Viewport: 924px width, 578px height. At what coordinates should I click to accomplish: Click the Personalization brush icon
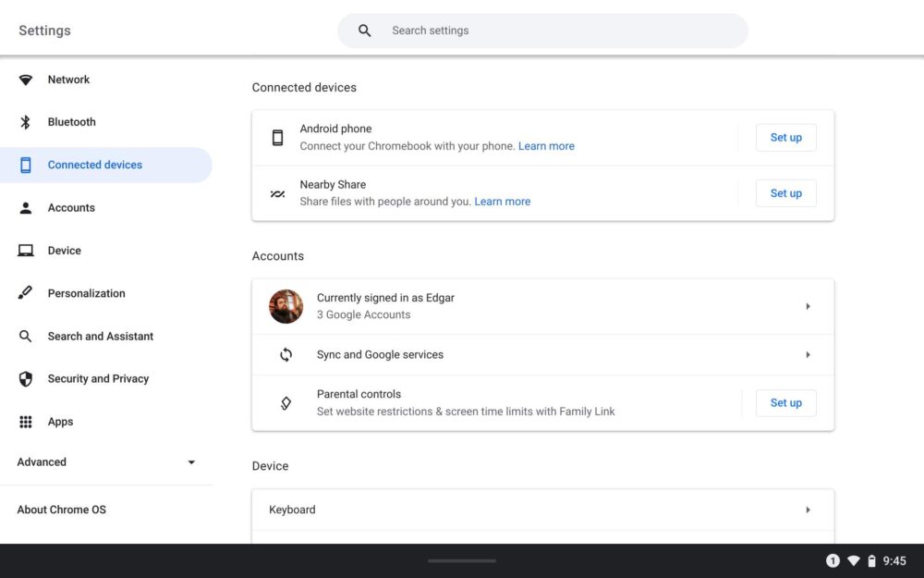26,293
